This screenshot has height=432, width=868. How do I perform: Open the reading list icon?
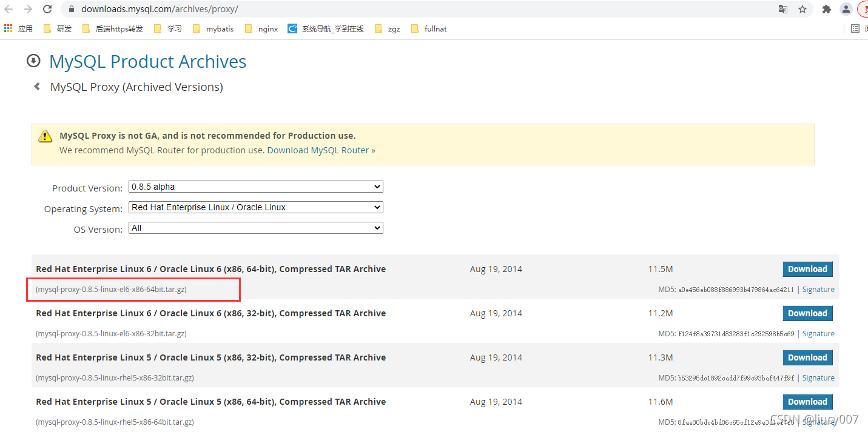(x=855, y=28)
